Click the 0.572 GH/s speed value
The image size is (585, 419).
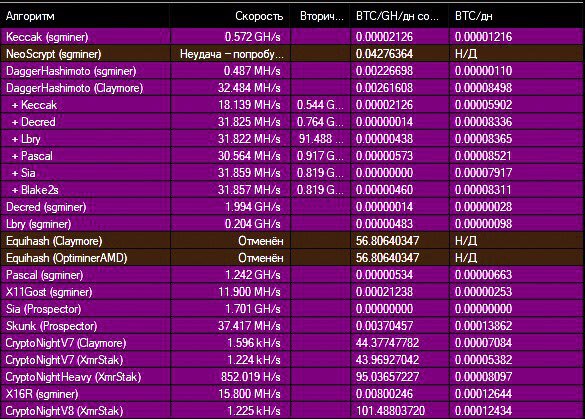[253, 37]
